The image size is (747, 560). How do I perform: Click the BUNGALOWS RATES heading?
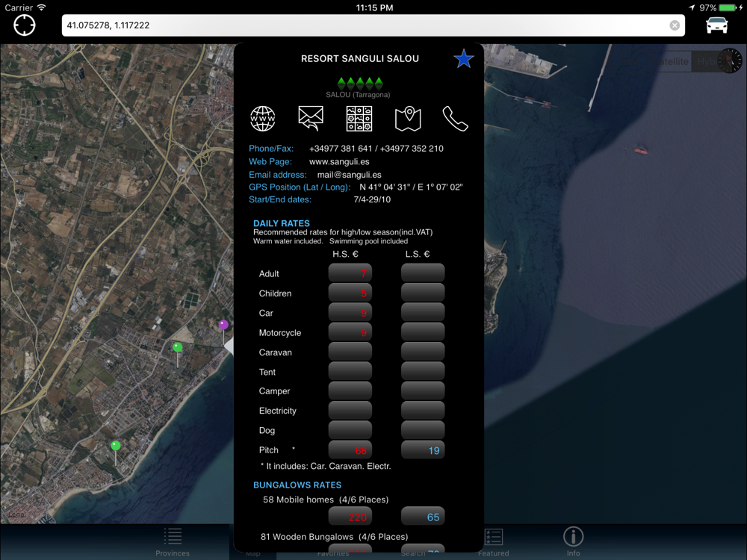[x=297, y=485]
